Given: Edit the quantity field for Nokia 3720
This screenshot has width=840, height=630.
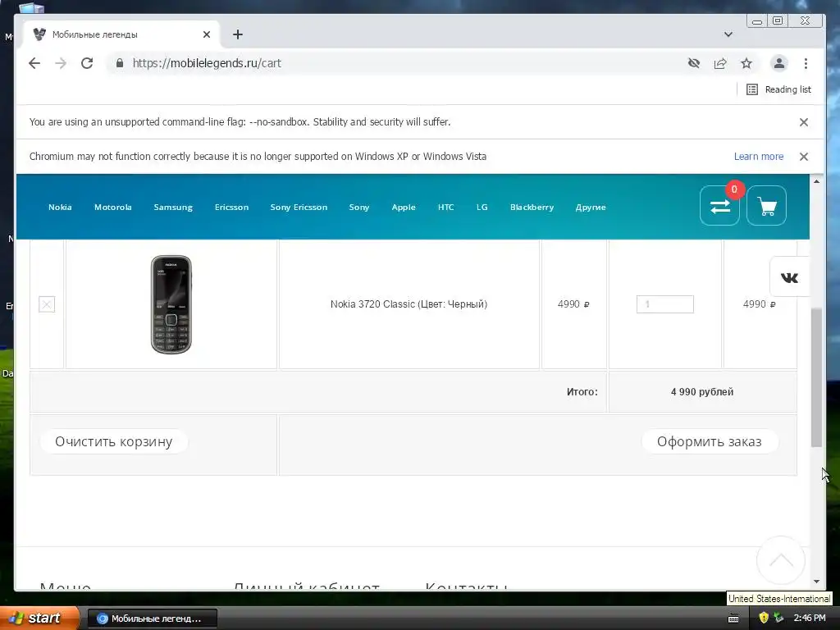Looking at the screenshot, I should 664,304.
